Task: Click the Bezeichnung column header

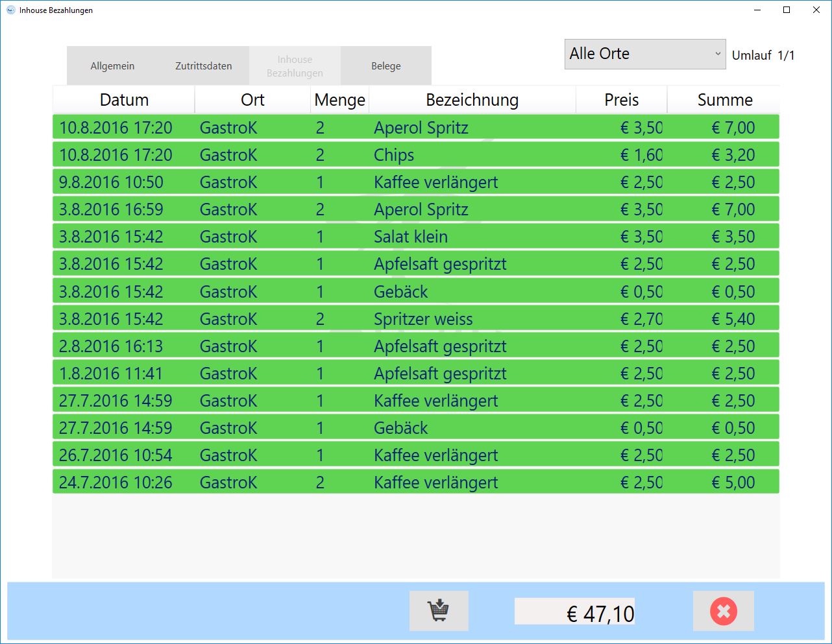Action: click(472, 100)
